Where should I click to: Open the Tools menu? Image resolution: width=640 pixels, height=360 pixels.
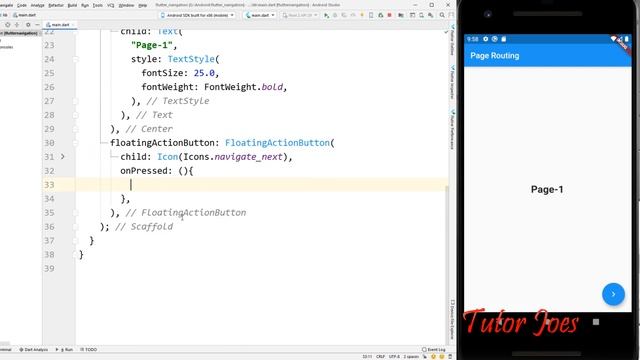tap(98, 5)
